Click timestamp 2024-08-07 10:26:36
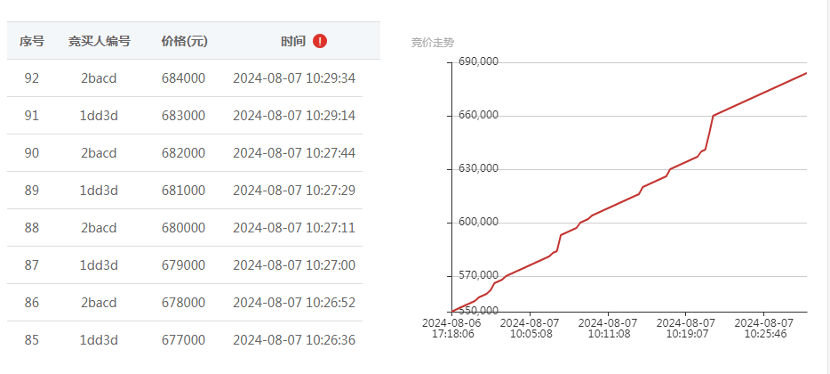This screenshot has height=374, width=830. click(294, 340)
